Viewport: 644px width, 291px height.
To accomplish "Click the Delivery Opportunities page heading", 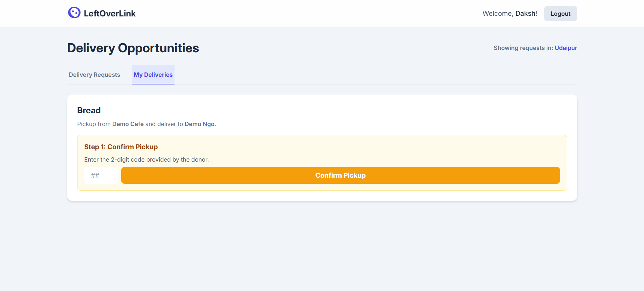I will pos(133,48).
